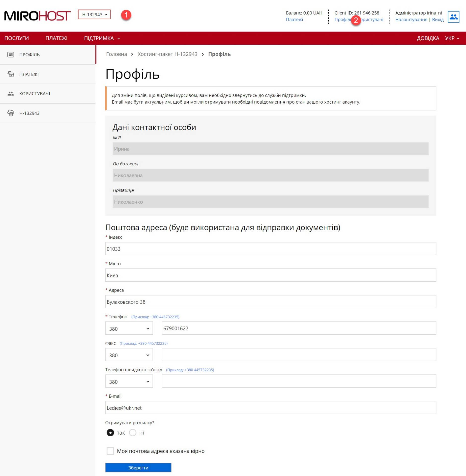
Task: Open the Телефон country code dropdown
Action: [x=129, y=328]
